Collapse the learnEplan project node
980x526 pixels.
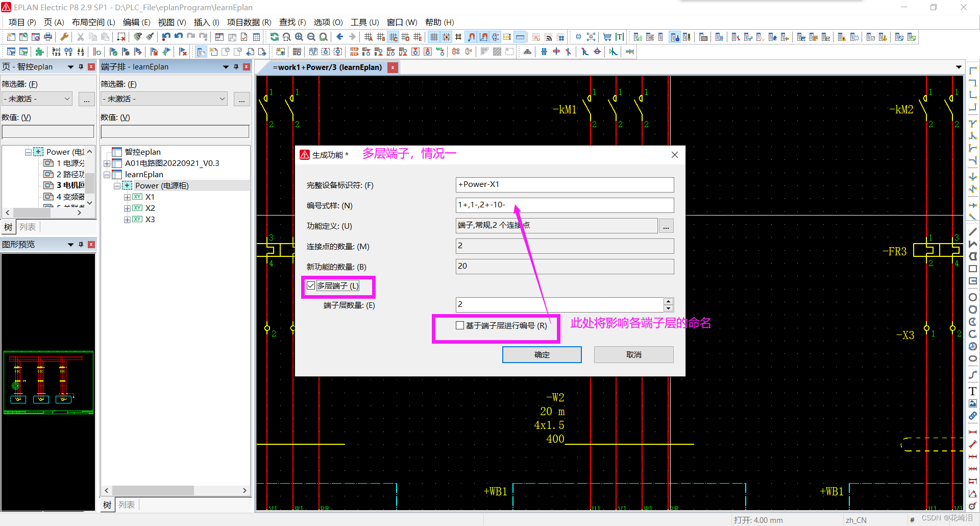coord(107,175)
